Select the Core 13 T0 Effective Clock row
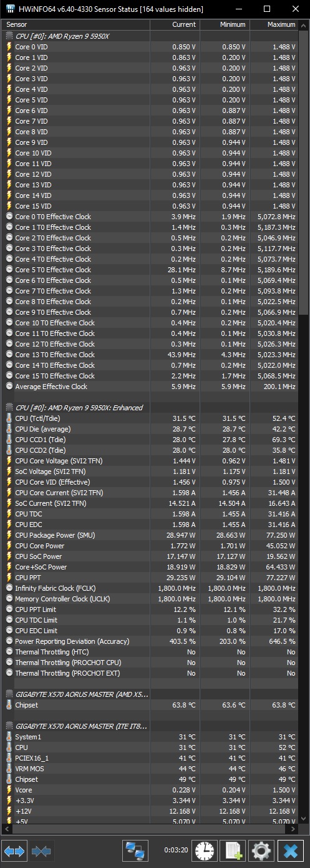This screenshot has width=310, height=868. [150, 355]
